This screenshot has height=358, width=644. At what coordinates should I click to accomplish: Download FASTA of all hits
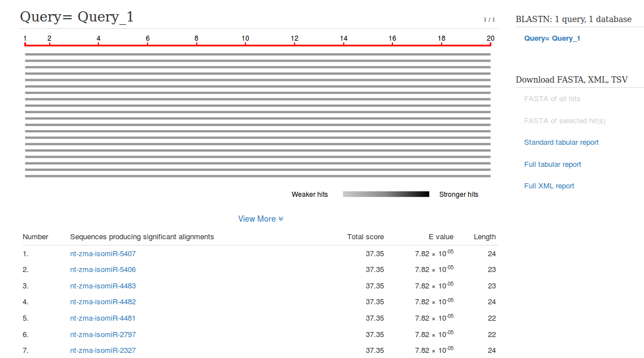tap(552, 99)
